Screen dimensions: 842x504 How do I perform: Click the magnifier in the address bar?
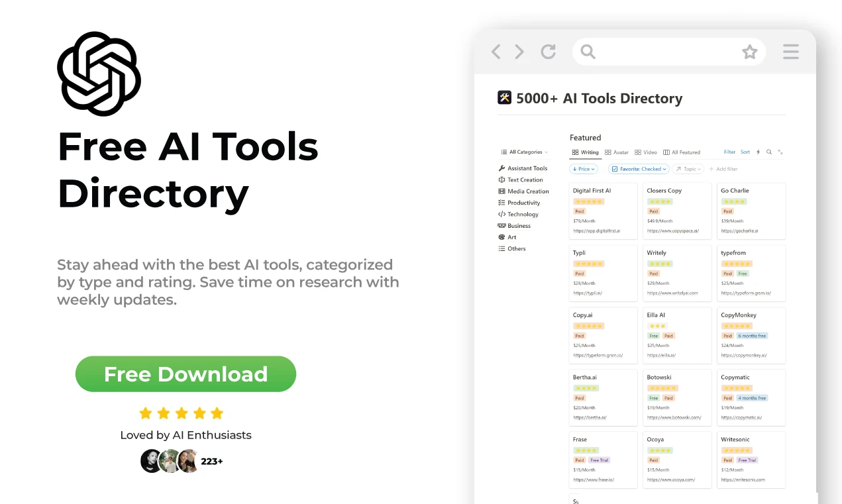(588, 52)
